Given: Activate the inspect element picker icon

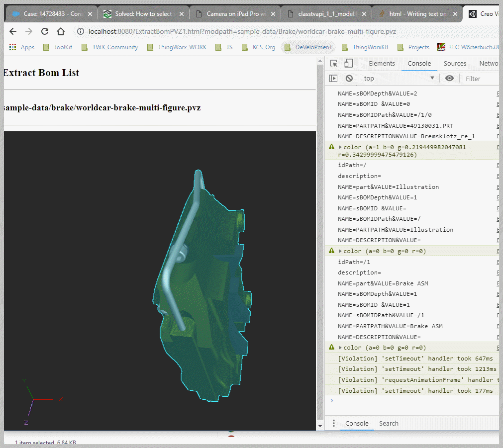Looking at the screenshot, I should click(x=334, y=63).
